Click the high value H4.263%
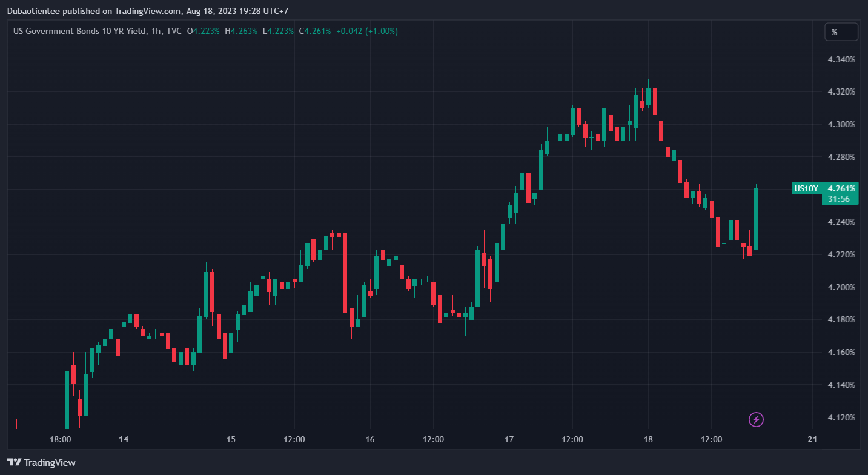 (x=241, y=31)
